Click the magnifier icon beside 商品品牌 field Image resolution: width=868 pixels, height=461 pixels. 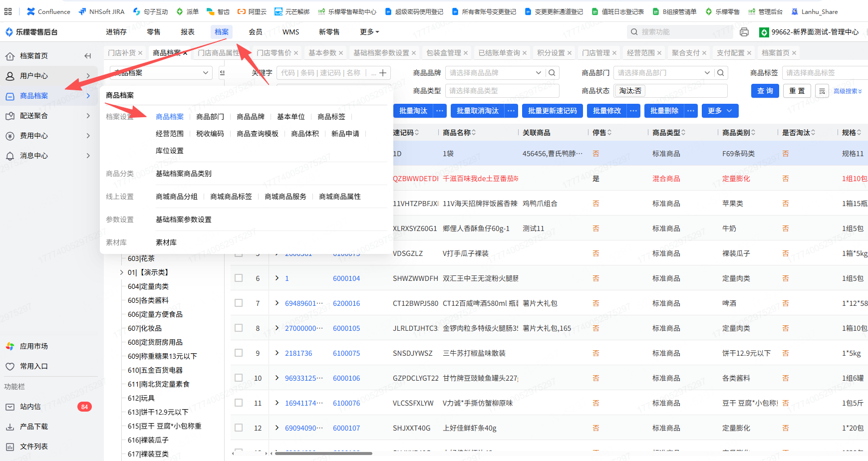click(552, 73)
